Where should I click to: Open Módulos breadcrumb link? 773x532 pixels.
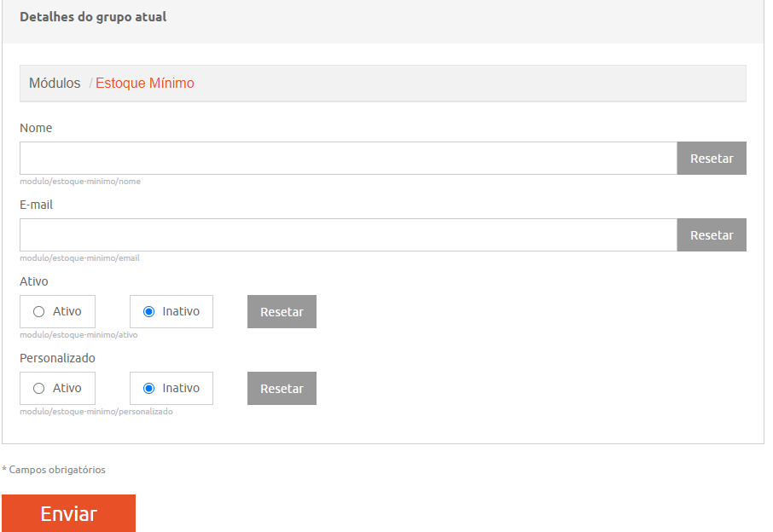coord(55,83)
